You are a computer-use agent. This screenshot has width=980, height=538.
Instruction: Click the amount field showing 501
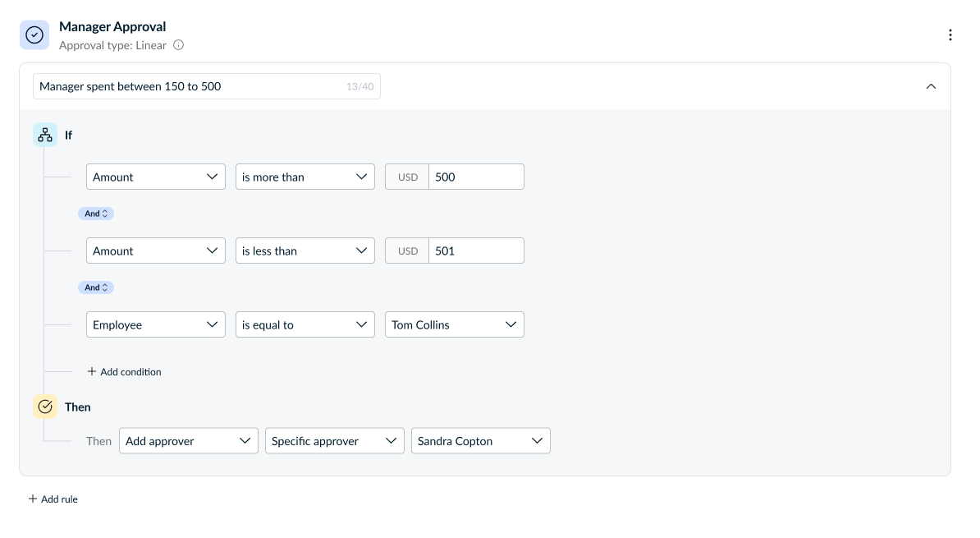point(476,251)
